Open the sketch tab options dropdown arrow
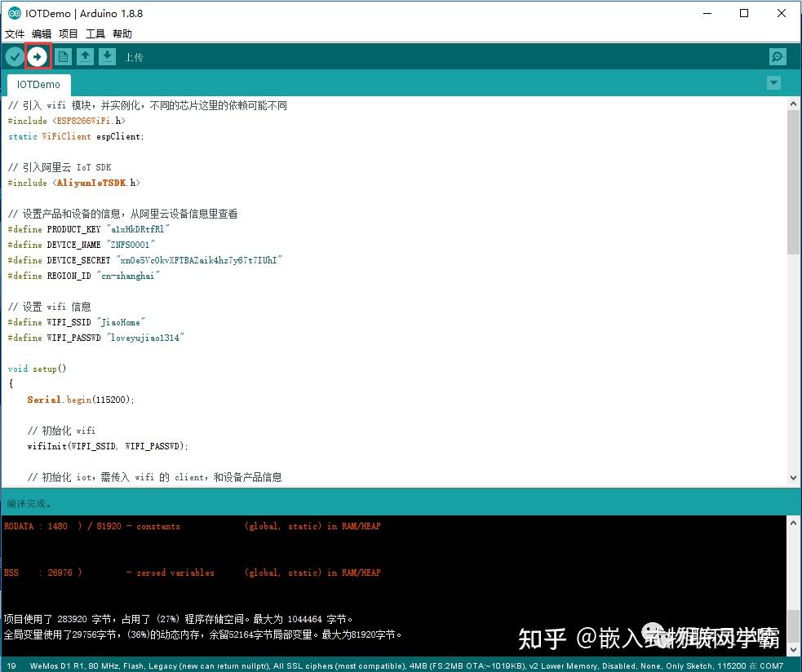 pos(773,83)
